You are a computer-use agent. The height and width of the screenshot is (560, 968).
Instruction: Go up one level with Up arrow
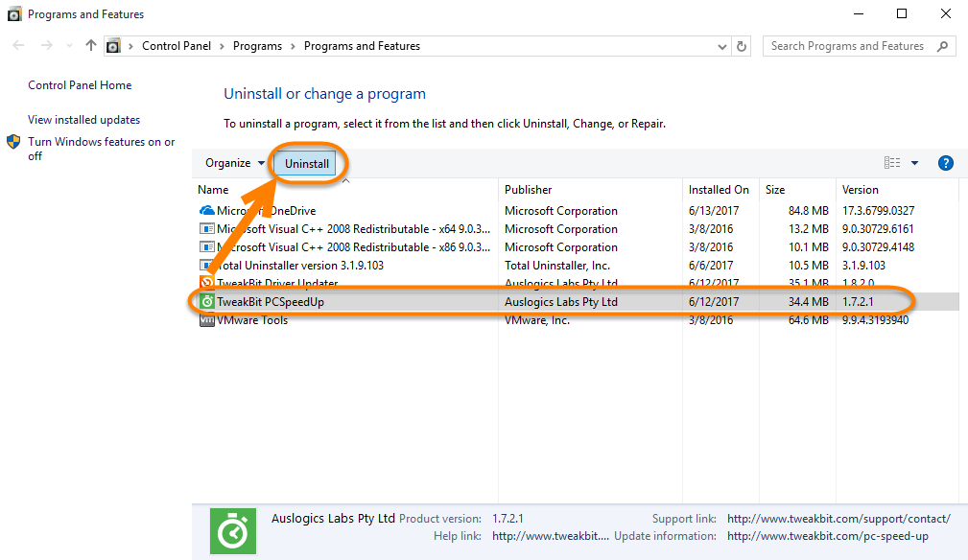[91, 45]
